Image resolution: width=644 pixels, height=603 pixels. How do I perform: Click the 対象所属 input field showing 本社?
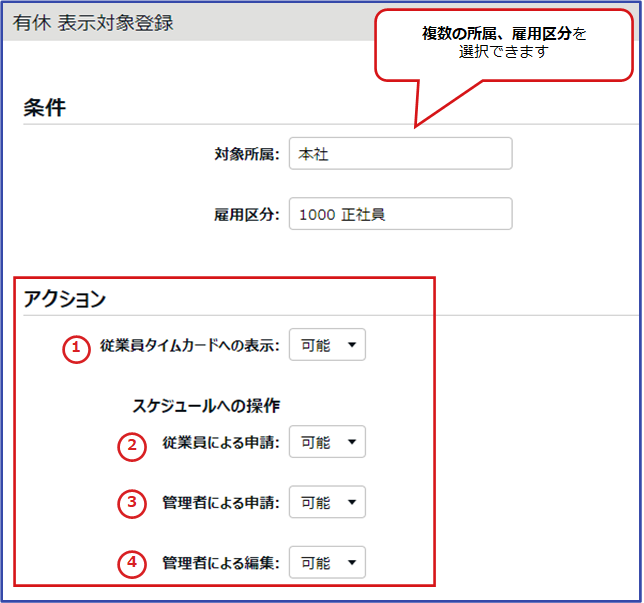pyautogui.click(x=400, y=154)
